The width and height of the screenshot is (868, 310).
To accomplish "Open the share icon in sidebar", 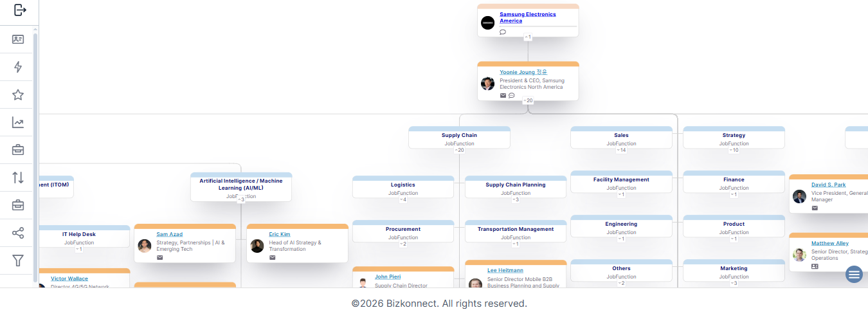I will pos(18,233).
